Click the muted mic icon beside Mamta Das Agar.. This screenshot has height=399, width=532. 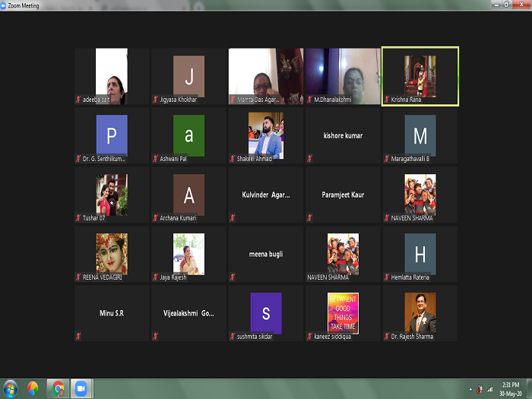(x=233, y=100)
